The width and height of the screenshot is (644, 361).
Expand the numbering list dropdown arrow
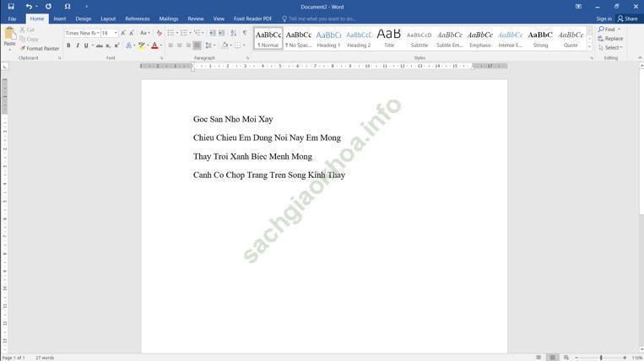click(190, 33)
